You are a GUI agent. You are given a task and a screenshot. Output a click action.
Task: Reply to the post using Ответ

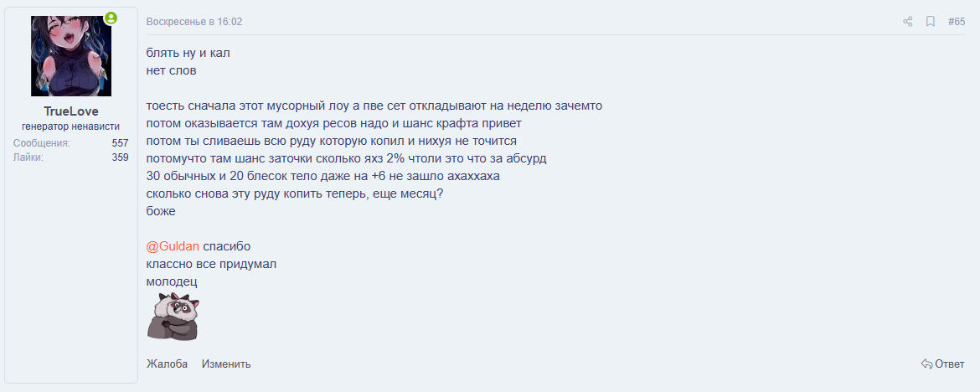pos(942,364)
